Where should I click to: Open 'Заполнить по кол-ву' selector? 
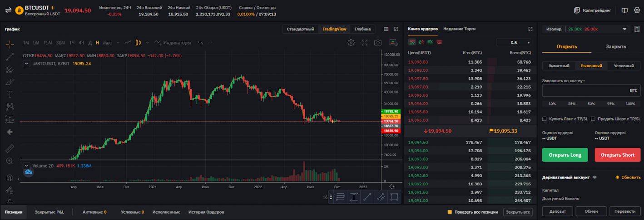[564, 80]
